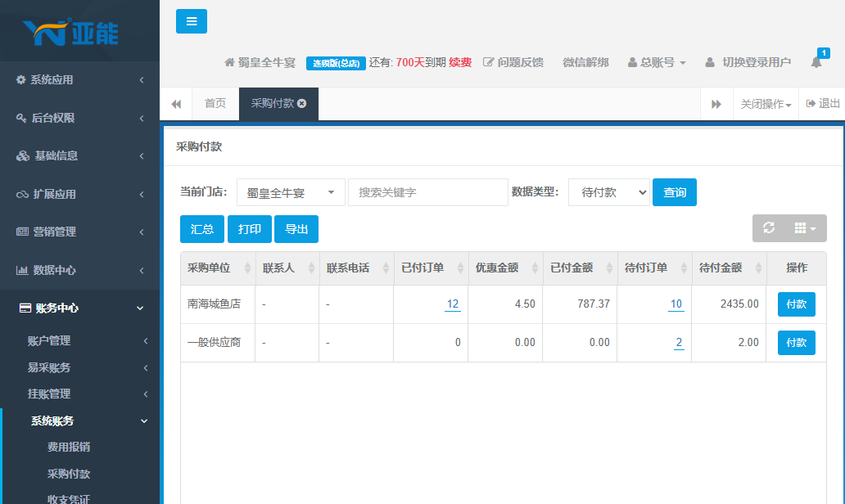Sort by the 采购单位 column arrows
The height and width of the screenshot is (504, 845).
click(x=247, y=268)
